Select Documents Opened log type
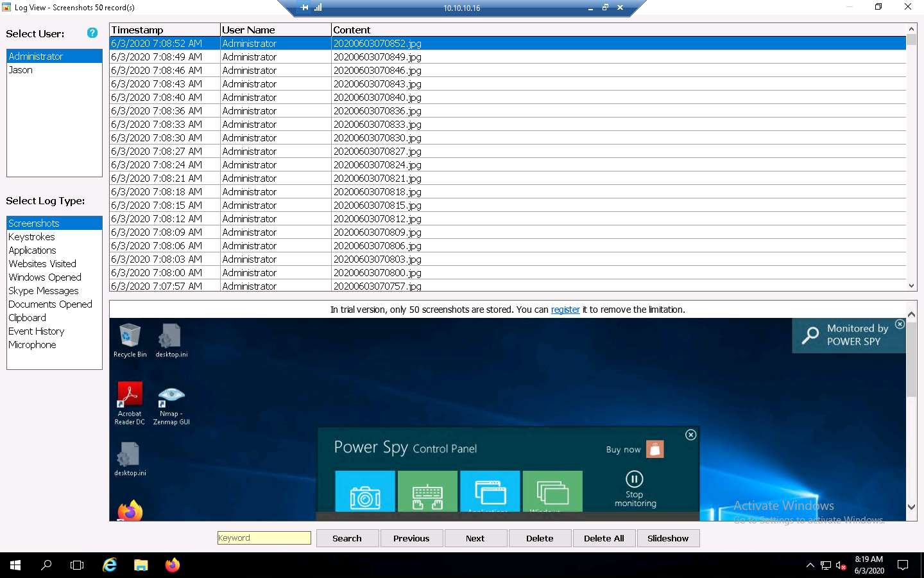 pyautogui.click(x=55, y=304)
